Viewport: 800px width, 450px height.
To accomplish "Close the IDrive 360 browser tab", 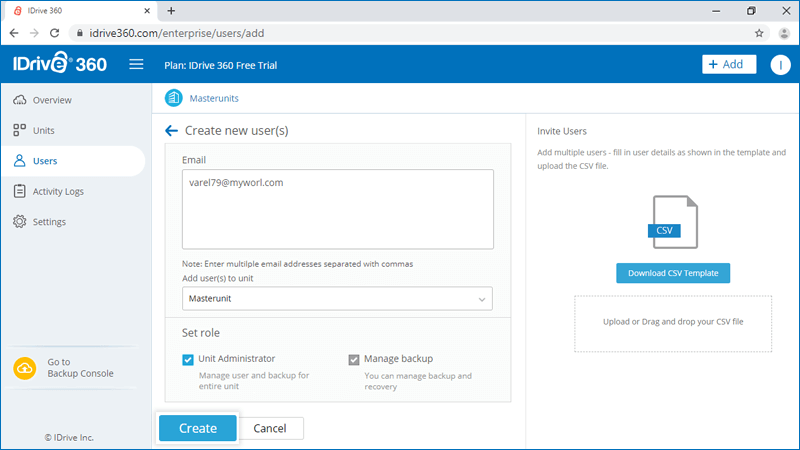I will (x=147, y=11).
